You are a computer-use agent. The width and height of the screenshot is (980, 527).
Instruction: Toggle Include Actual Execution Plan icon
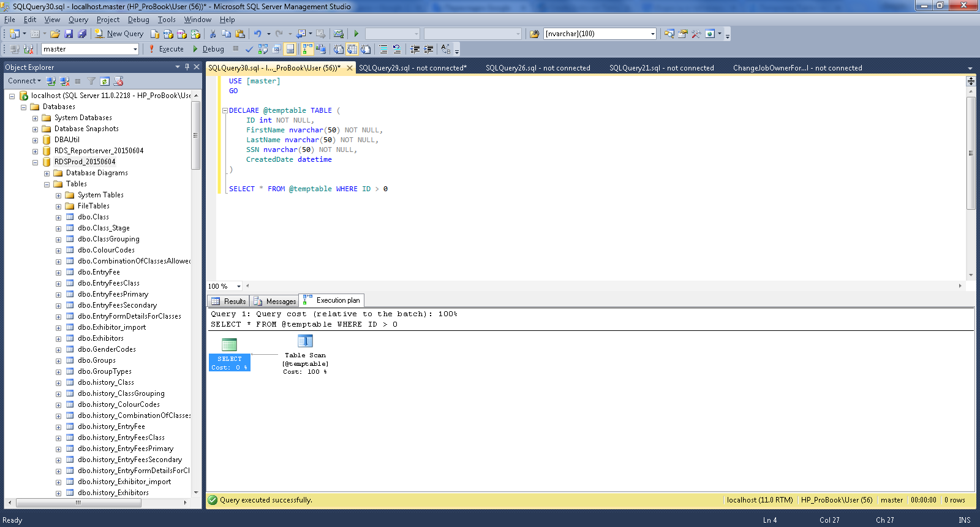click(x=307, y=49)
